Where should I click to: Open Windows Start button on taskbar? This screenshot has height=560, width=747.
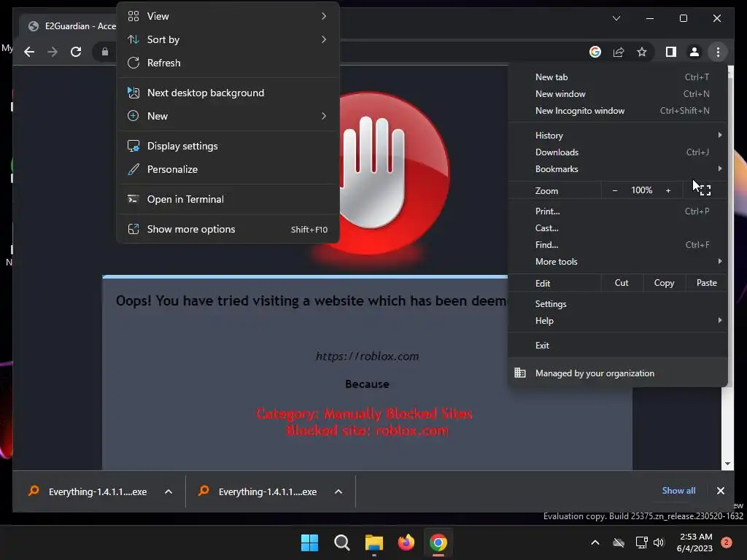click(x=309, y=542)
